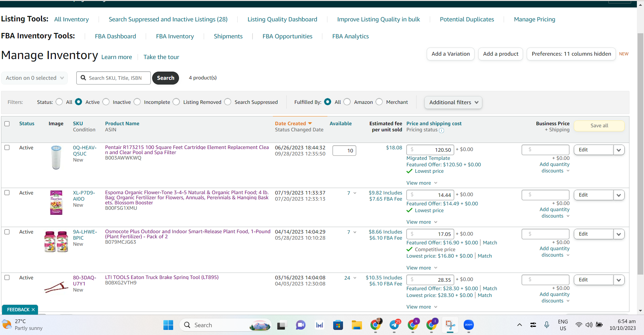Select the LTI TOOLS row checkbox
Screen dimensions: 644x335
[x=7, y=277]
